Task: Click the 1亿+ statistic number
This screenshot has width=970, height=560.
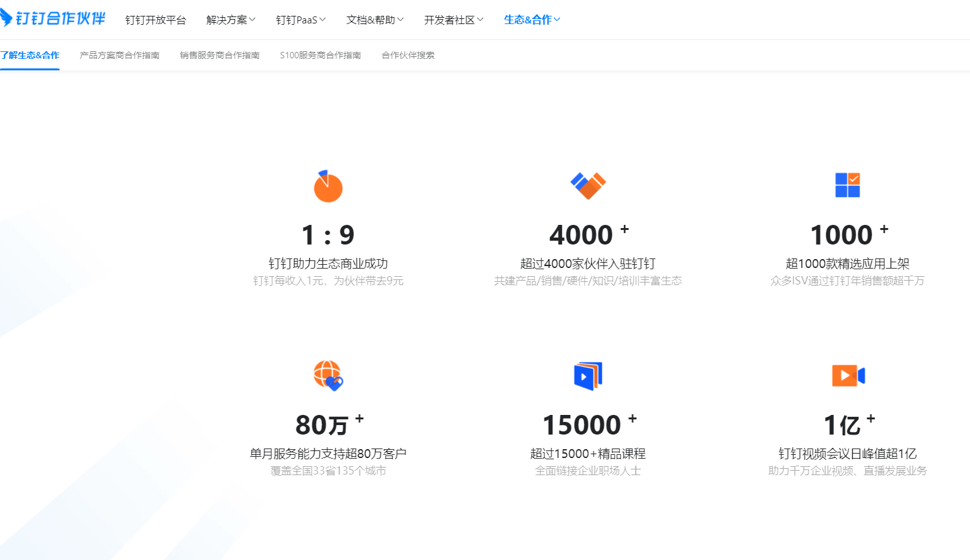Action: point(849,424)
